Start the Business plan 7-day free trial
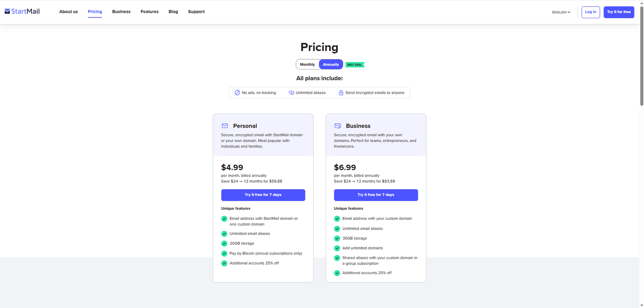 point(376,195)
